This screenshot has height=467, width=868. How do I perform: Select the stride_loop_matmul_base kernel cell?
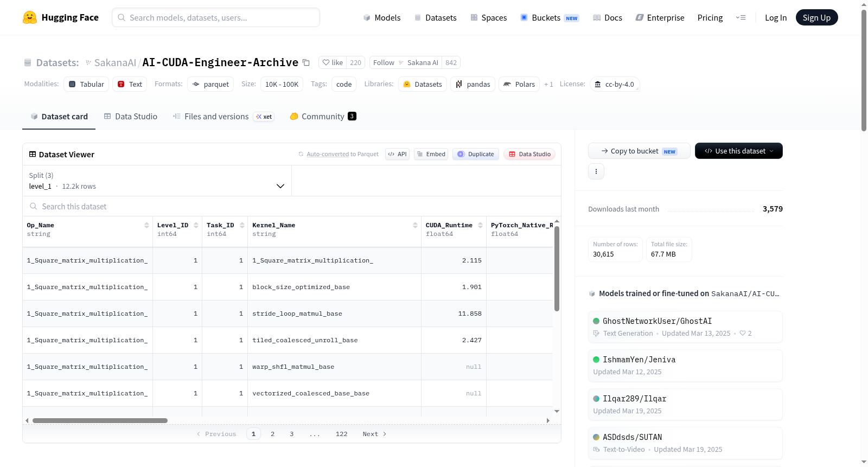point(334,314)
